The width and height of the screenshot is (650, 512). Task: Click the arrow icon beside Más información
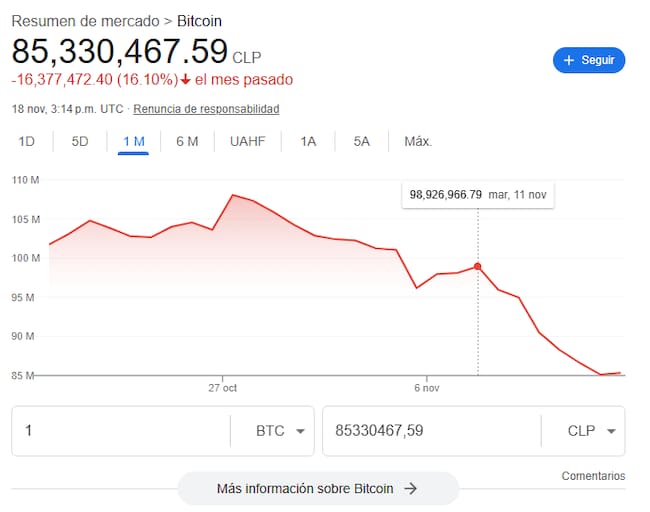pyautogui.click(x=410, y=489)
